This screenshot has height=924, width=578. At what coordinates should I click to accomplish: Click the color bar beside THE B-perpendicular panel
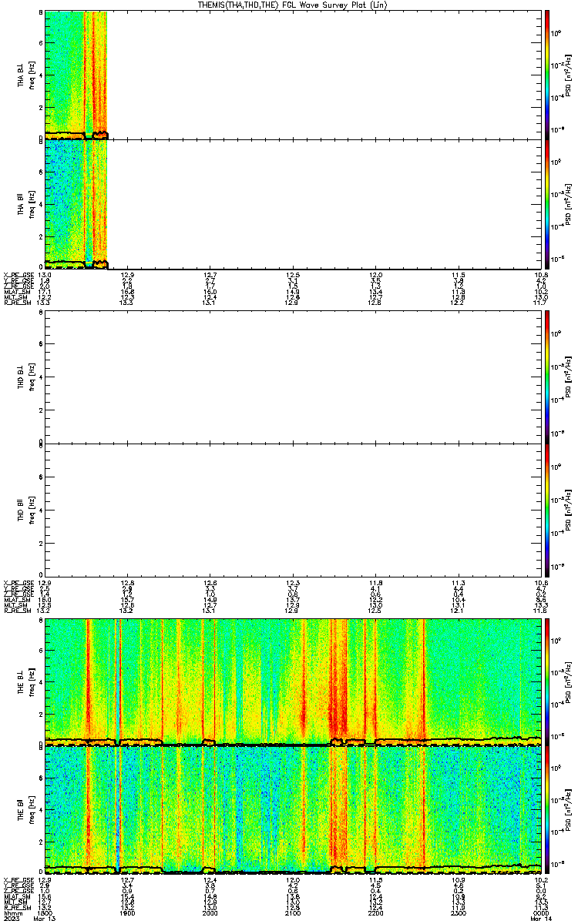click(547, 681)
